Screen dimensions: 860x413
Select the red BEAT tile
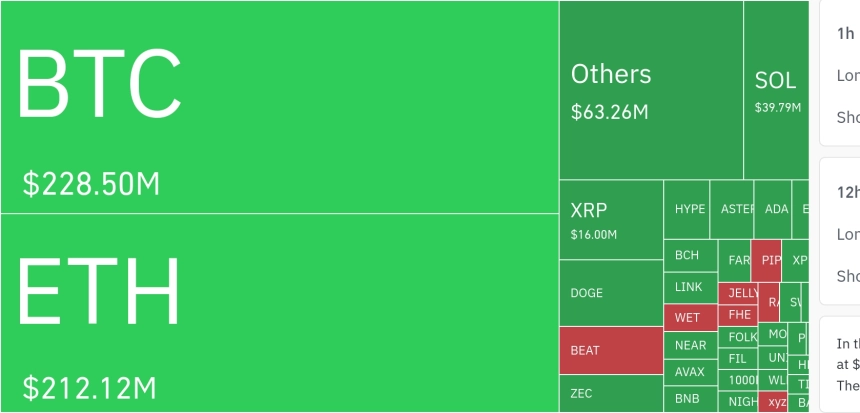(x=610, y=350)
